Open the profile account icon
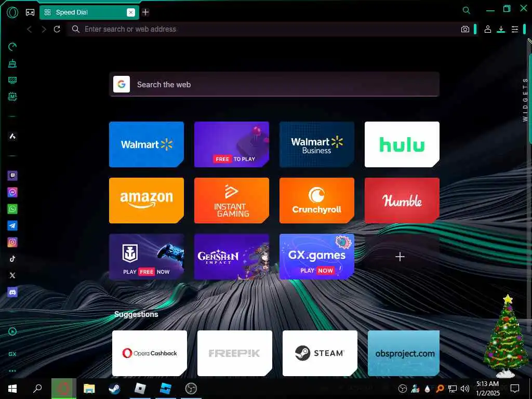532x399 pixels. coord(487,29)
